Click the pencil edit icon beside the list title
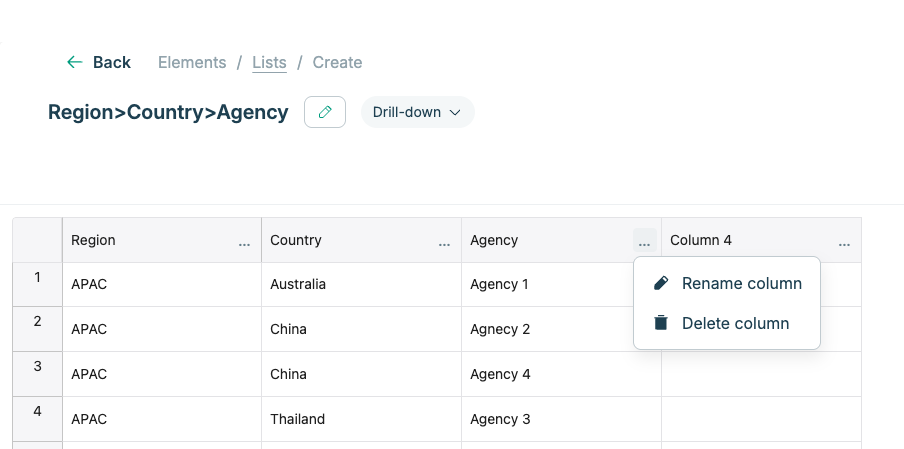The image size is (904, 449). (x=325, y=112)
